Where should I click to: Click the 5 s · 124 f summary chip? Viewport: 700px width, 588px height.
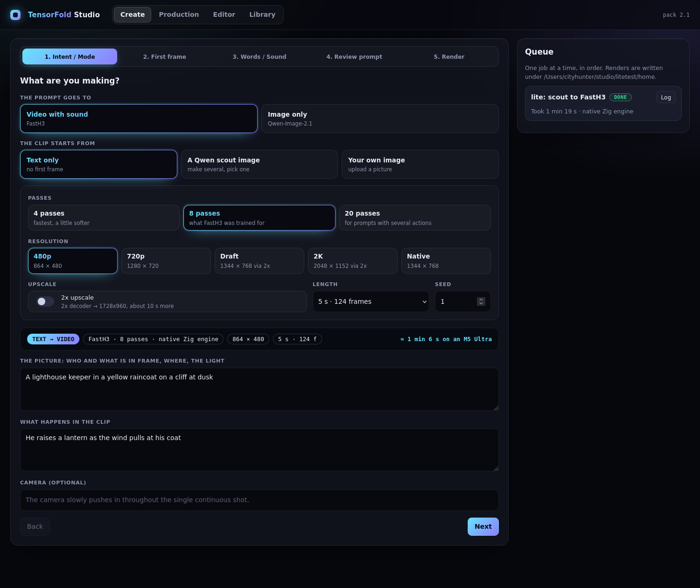[297, 339]
